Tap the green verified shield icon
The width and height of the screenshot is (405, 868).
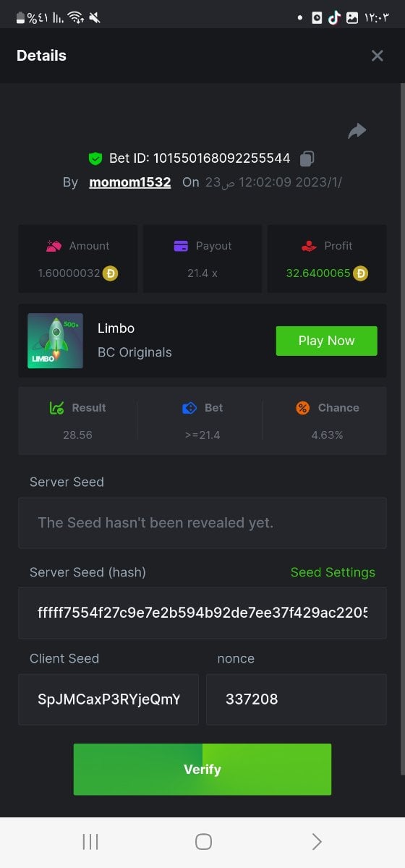point(95,158)
